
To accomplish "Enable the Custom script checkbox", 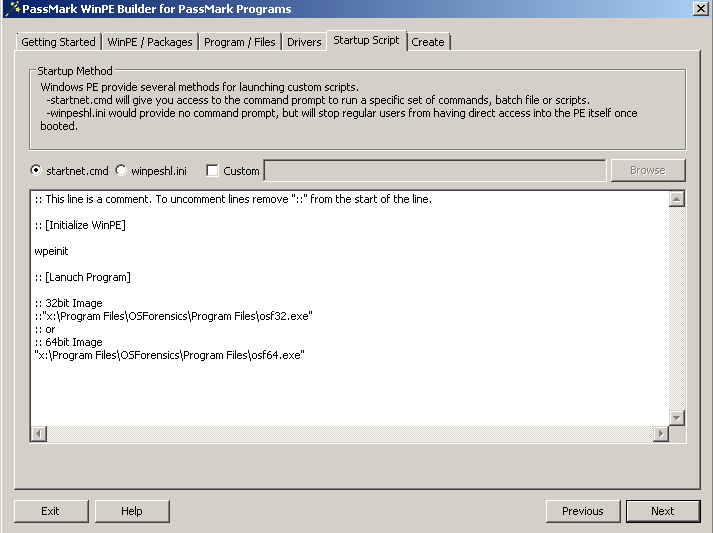I will (212, 171).
